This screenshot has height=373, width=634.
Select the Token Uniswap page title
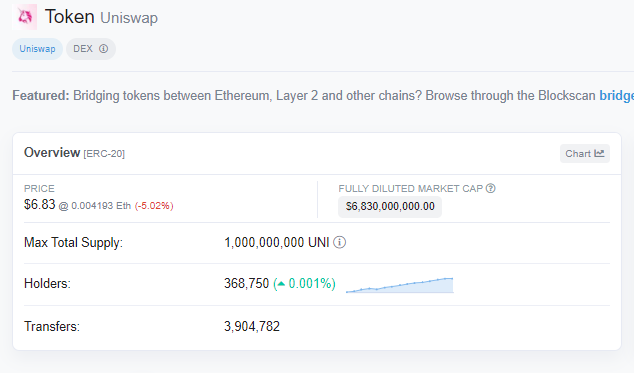tap(101, 17)
